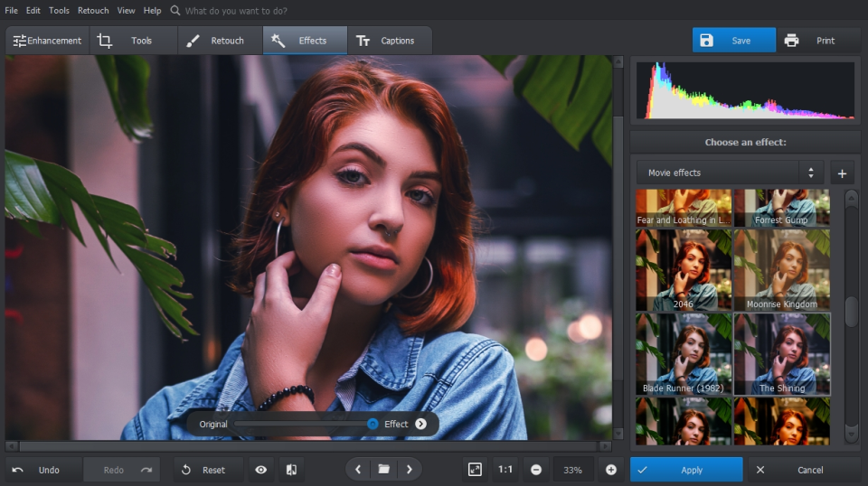Set zoom to 1:1 actual size

click(505, 470)
